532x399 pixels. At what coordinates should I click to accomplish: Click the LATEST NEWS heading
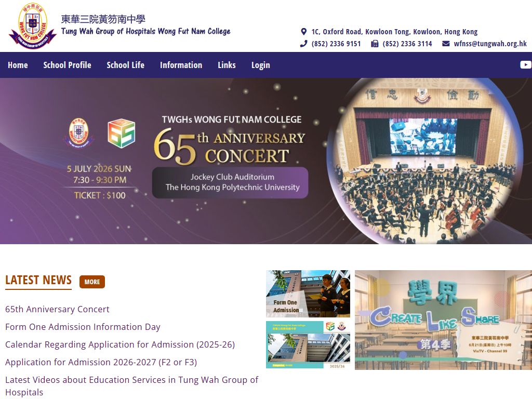click(38, 280)
